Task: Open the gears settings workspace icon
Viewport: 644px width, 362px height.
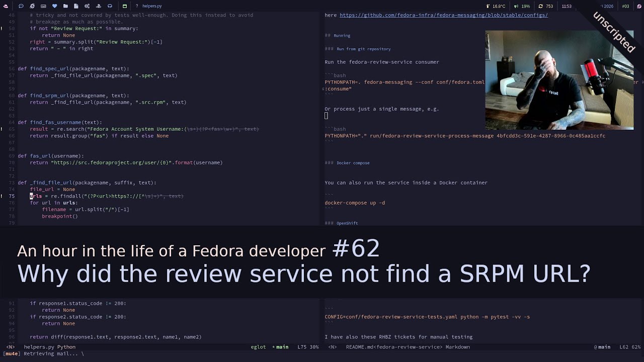Action: pyautogui.click(x=87, y=6)
